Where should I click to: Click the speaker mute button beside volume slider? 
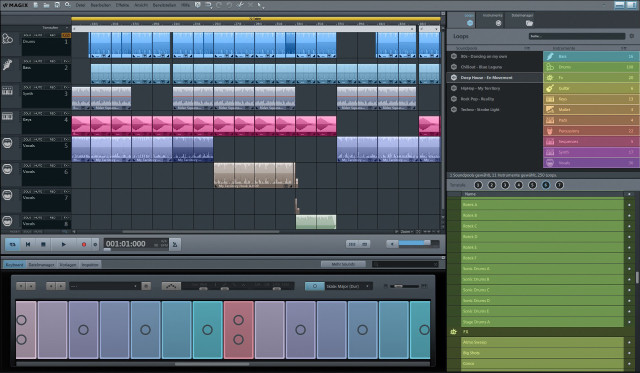point(392,244)
